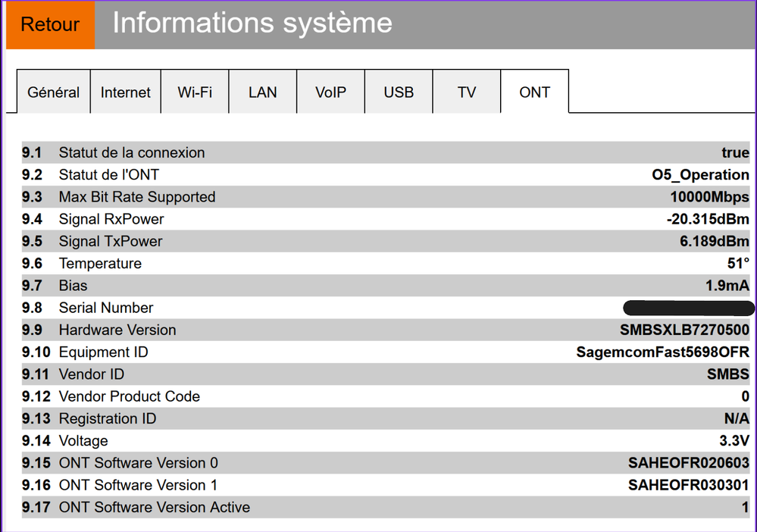Viewport: 757px width, 532px height.
Task: Switch to the USB tab
Action: (x=399, y=92)
